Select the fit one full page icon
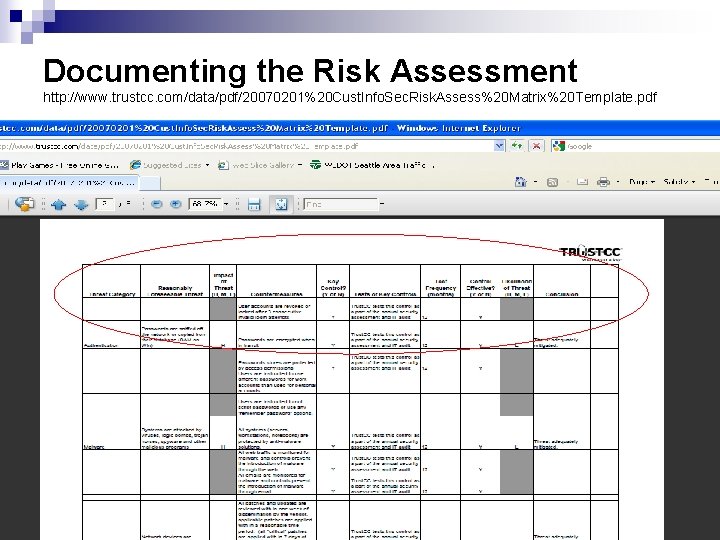Screen dimensions: 720x540 pyautogui.click(x=281, y=204)
